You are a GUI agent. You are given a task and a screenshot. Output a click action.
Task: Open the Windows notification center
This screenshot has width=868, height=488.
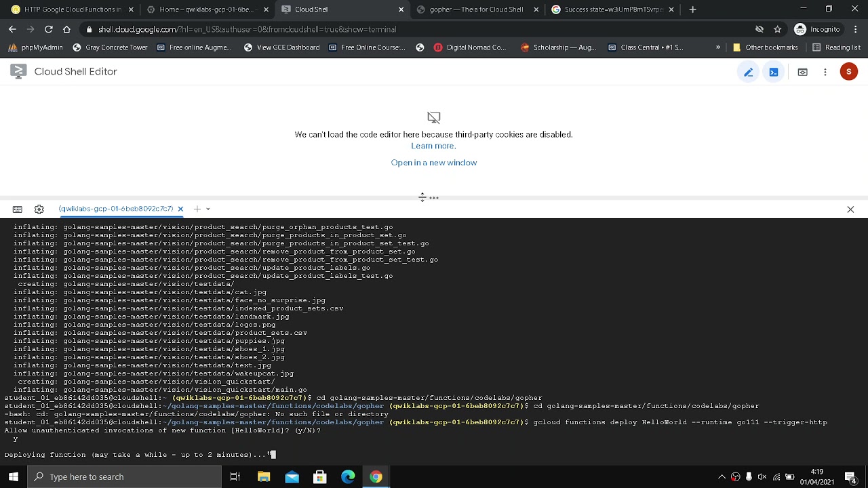tap(850, 477)
